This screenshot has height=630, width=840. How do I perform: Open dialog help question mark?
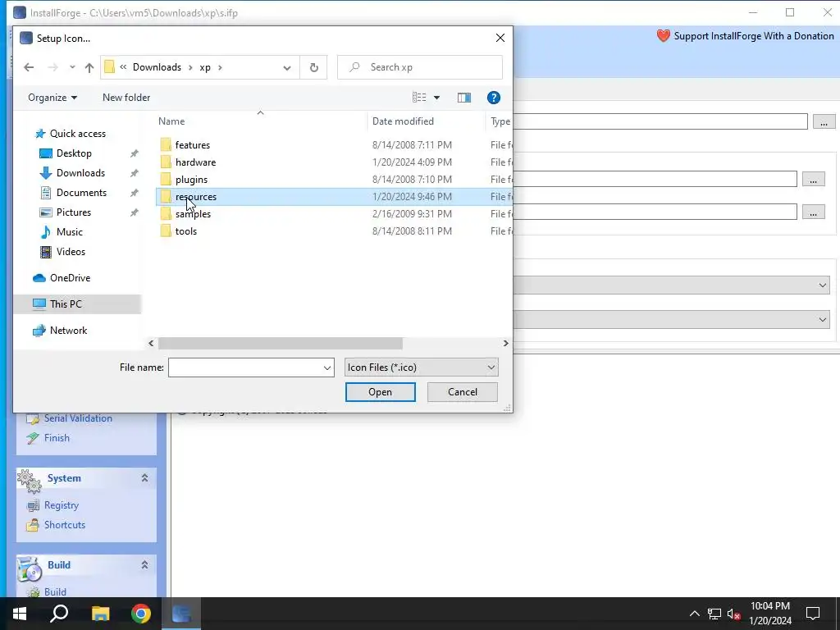pos(493,98)
